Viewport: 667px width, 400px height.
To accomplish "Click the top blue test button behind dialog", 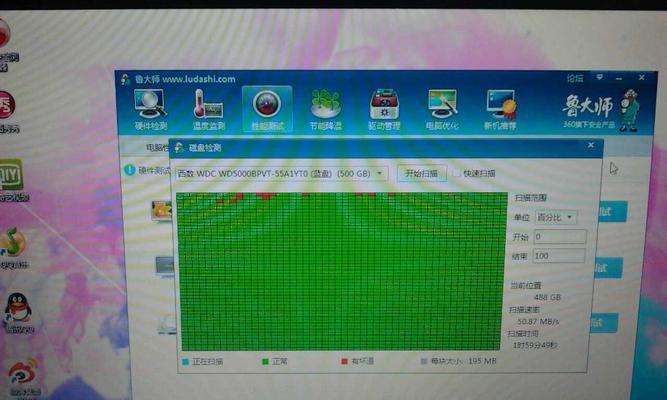I will 612,211.
